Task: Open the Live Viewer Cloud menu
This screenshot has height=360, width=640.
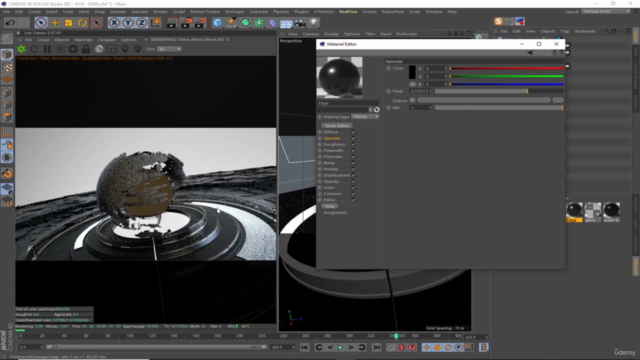Action: point(43,40)
